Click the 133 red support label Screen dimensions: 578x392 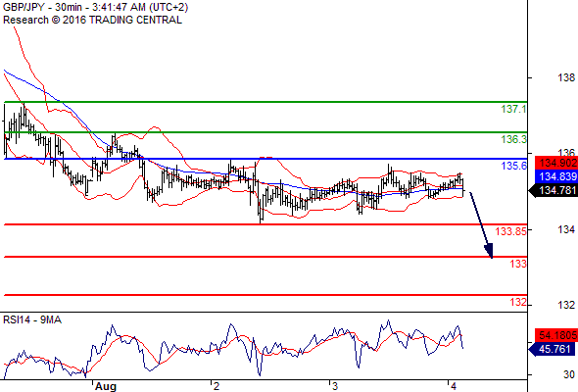(x=518, y=264)
